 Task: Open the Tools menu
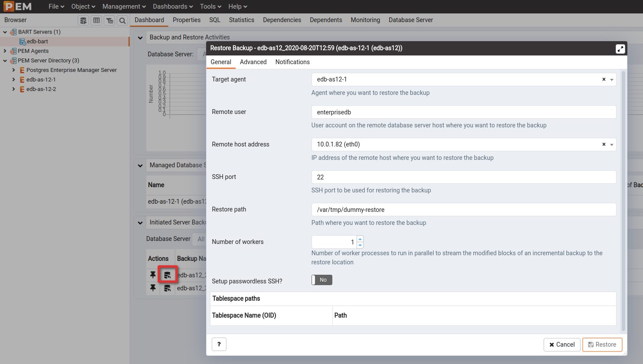(x=211, y=6)
